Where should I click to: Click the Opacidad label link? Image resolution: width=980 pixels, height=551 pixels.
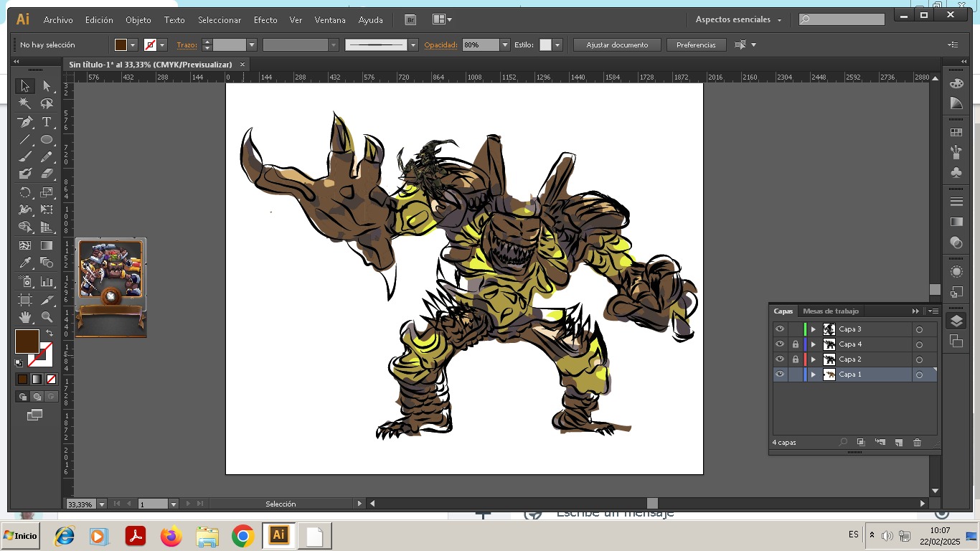coord(440,45)
